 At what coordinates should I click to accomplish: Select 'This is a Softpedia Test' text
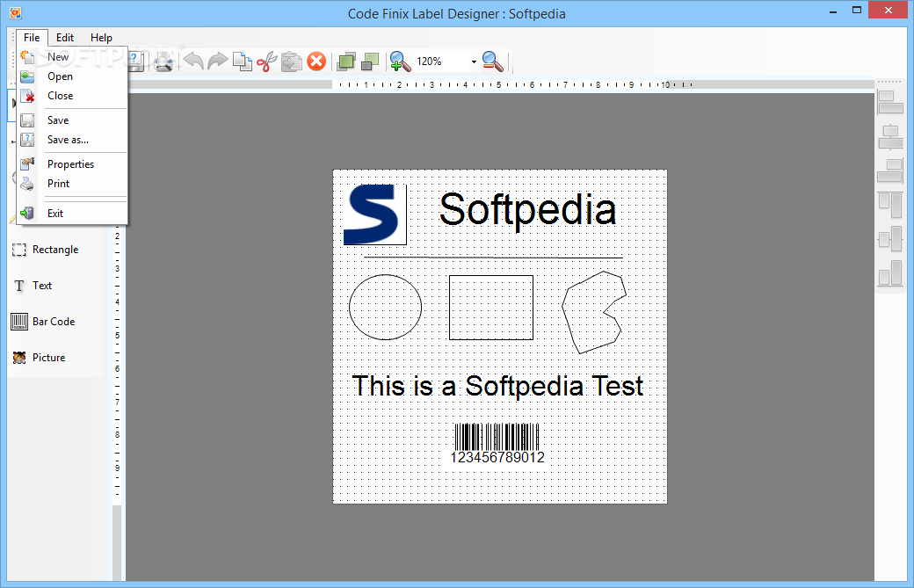(x=497, y=387)
